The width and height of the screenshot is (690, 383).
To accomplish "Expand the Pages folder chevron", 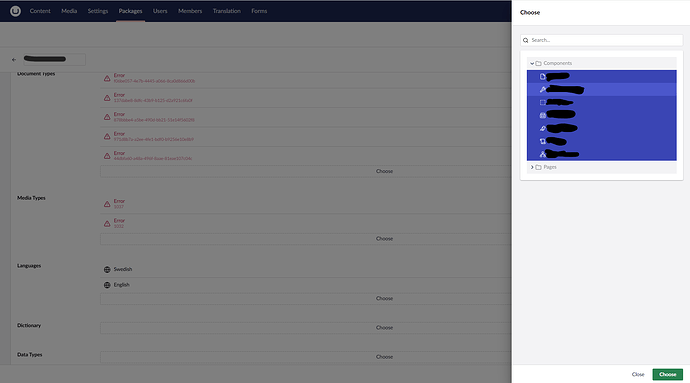I will pos(532,167).
